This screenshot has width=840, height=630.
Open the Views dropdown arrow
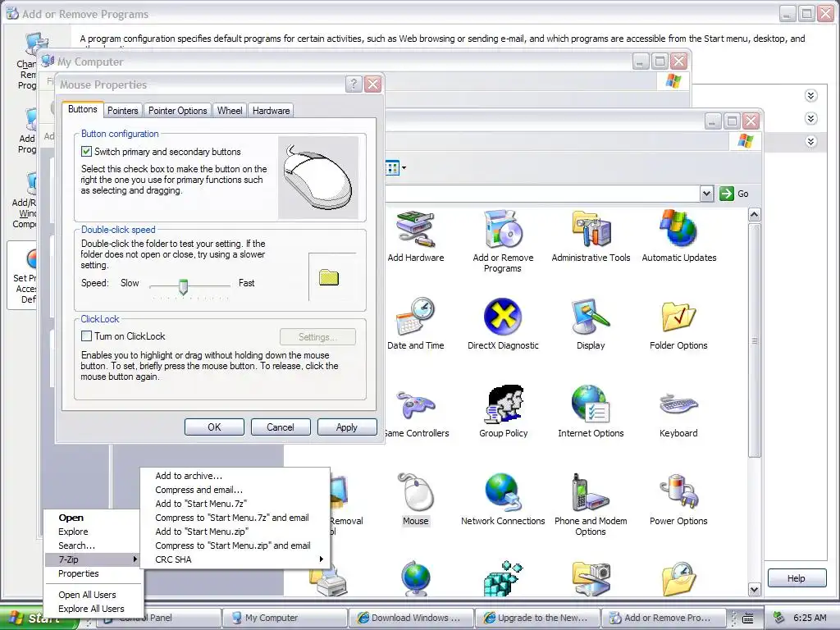tap(404, 168)
